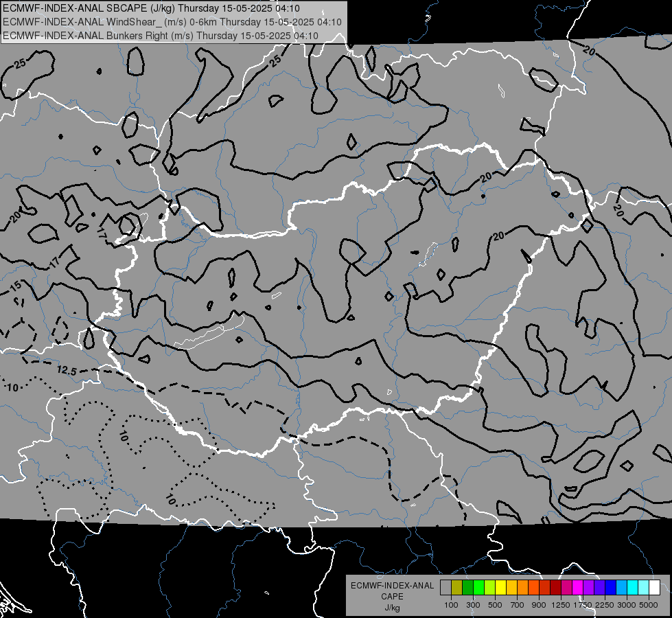Select the pure blue CAPE legend swatch

tap(610, 588)
